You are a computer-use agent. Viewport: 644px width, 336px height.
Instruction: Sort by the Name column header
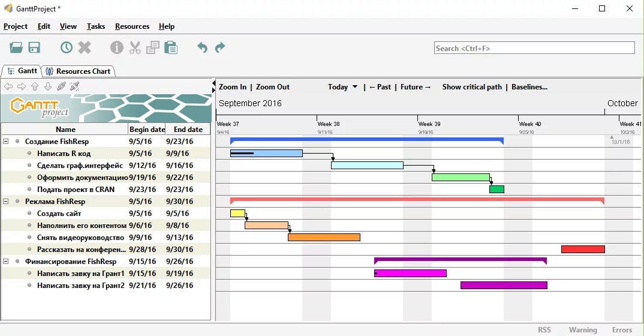pyautogui.click(x=65, y=130)
